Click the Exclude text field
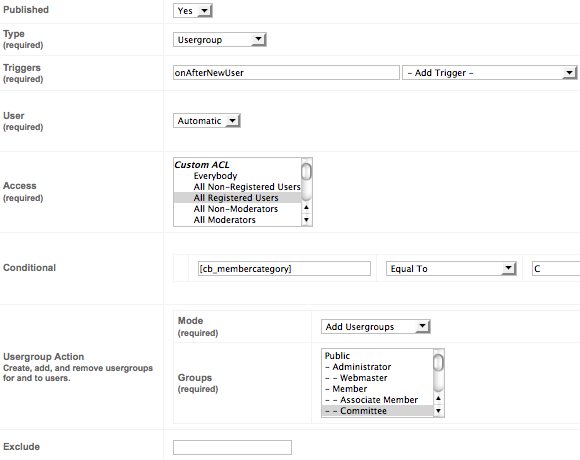580x460 pixels. (232, 447)
